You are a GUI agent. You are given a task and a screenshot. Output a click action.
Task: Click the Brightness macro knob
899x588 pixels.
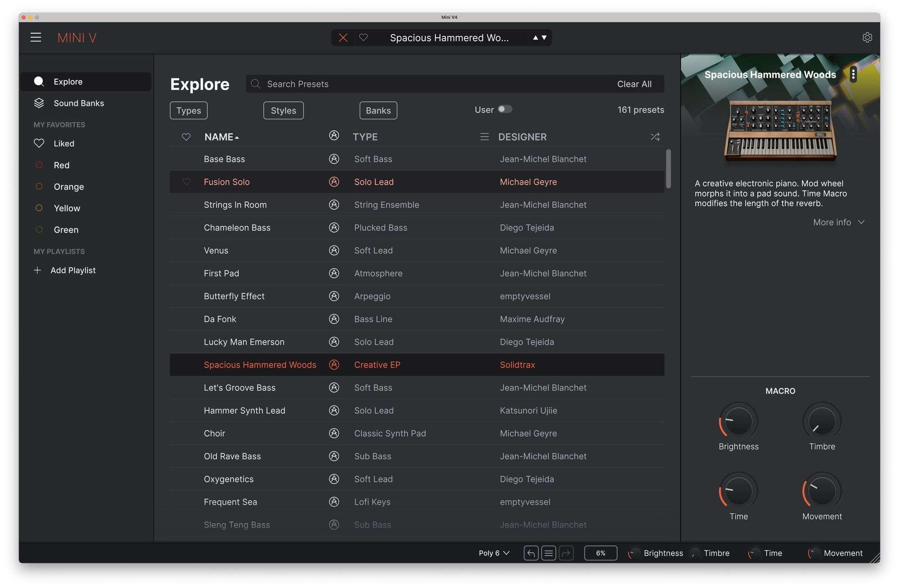pos(738,421)
